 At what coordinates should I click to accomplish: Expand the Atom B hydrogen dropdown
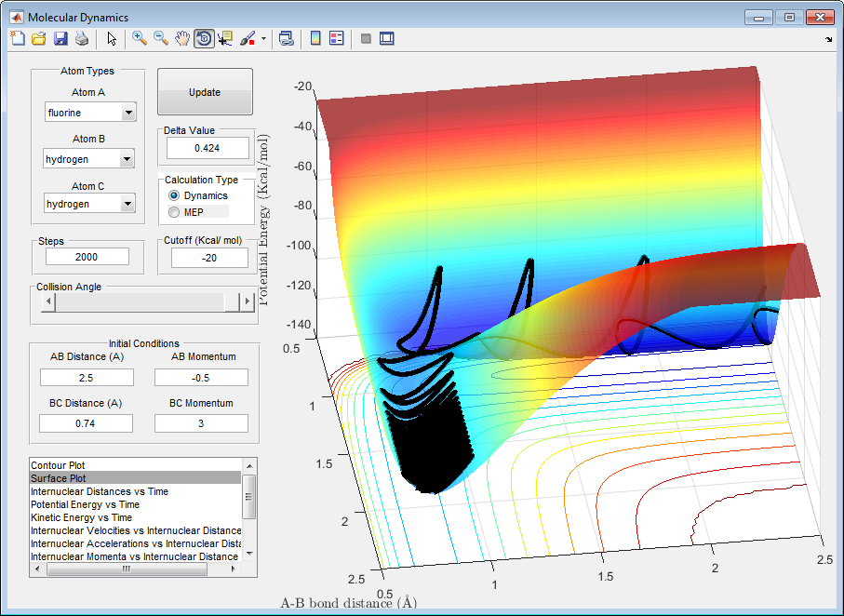click(x=128, y=159)
